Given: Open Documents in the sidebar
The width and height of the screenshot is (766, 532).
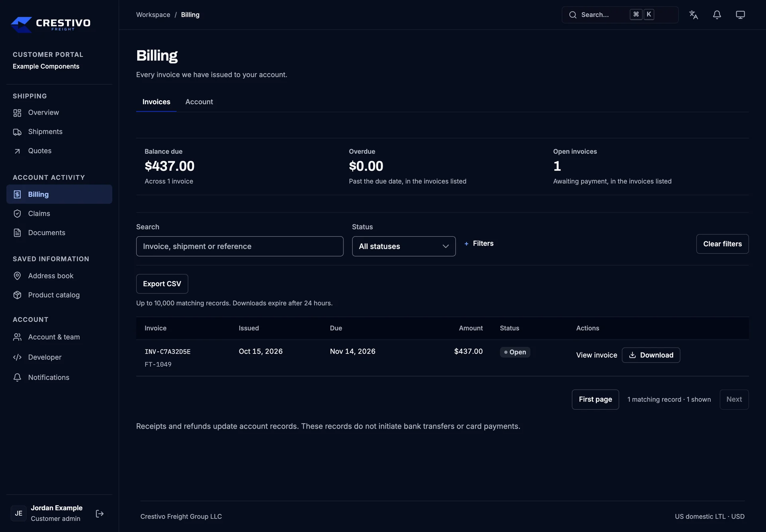Looking at the screenshot, I should click(x=59, y=233).
